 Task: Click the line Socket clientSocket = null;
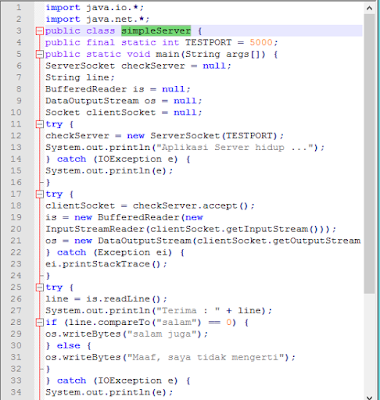pos(124,113)
